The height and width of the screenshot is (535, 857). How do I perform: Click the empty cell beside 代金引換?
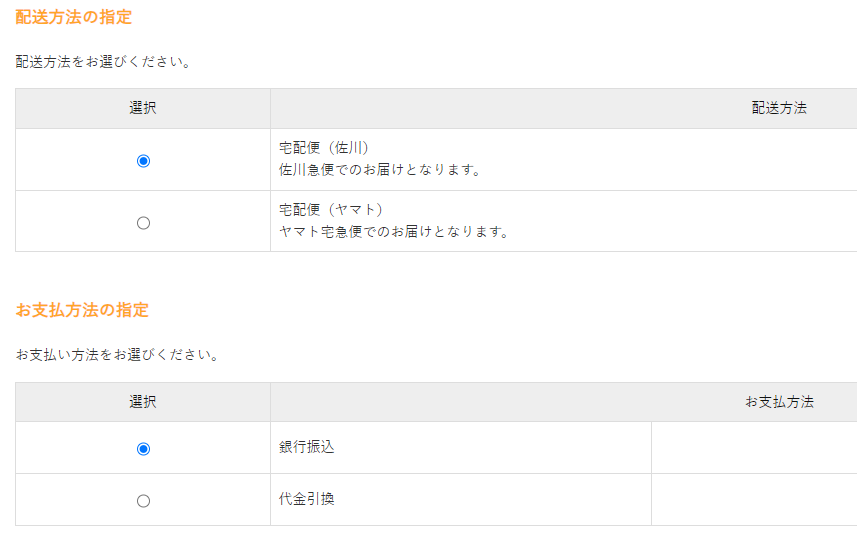[x=753, y=499]
